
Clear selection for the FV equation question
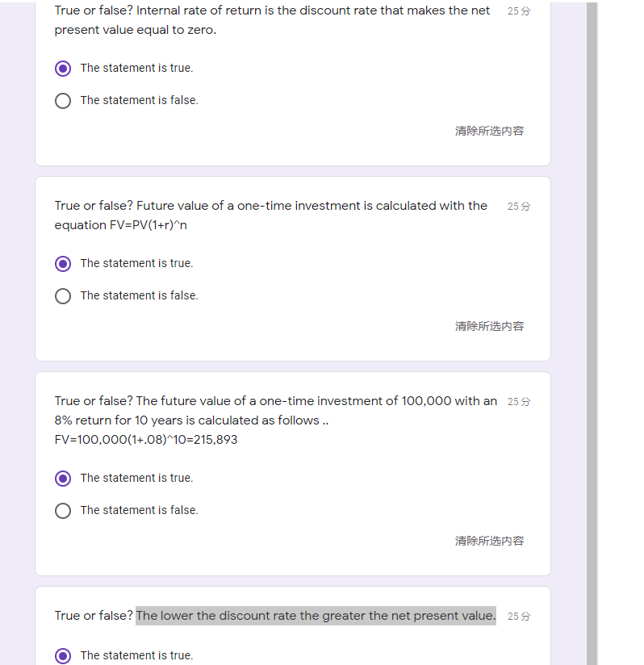[x=489, y=326]
